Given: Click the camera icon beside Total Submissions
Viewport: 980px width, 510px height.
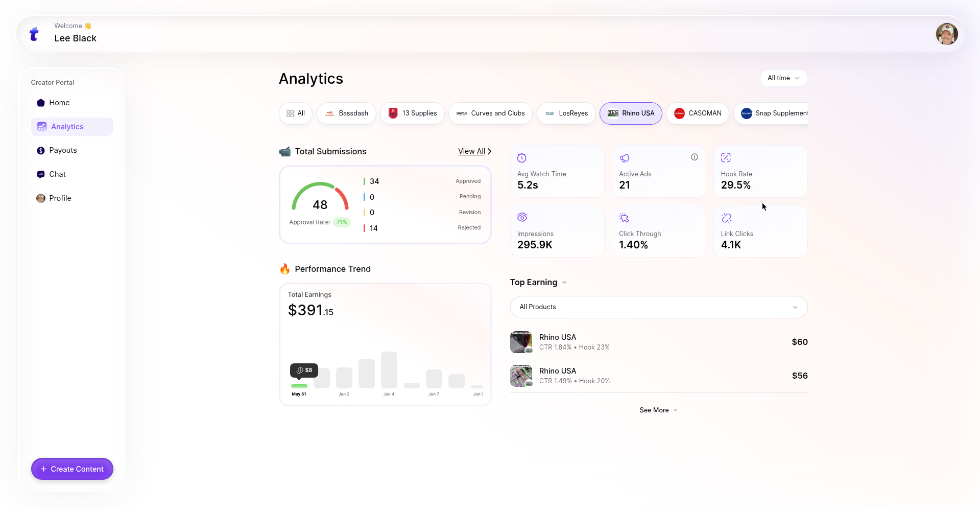Looking at the screenshot, I should click(x=285, y=151).
